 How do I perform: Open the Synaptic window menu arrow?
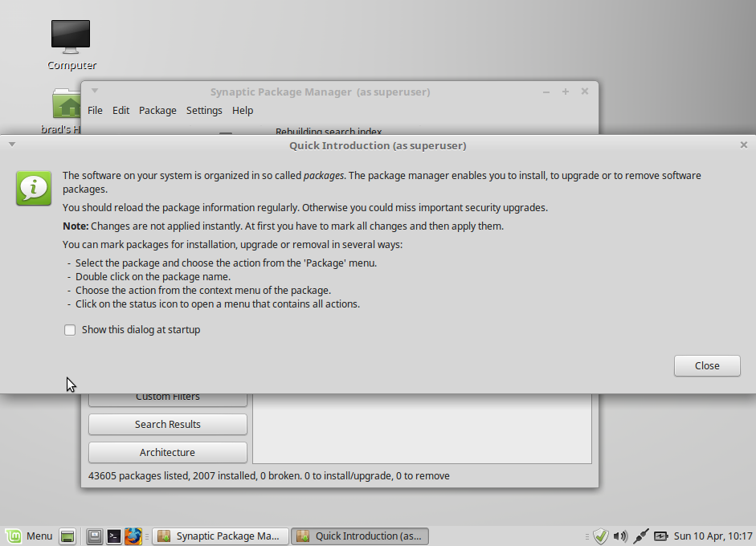point(95,91)
